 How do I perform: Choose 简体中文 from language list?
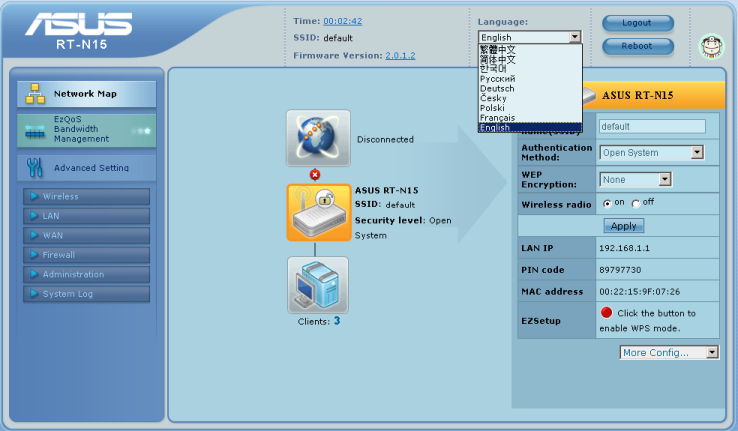(x=530, y=59)
